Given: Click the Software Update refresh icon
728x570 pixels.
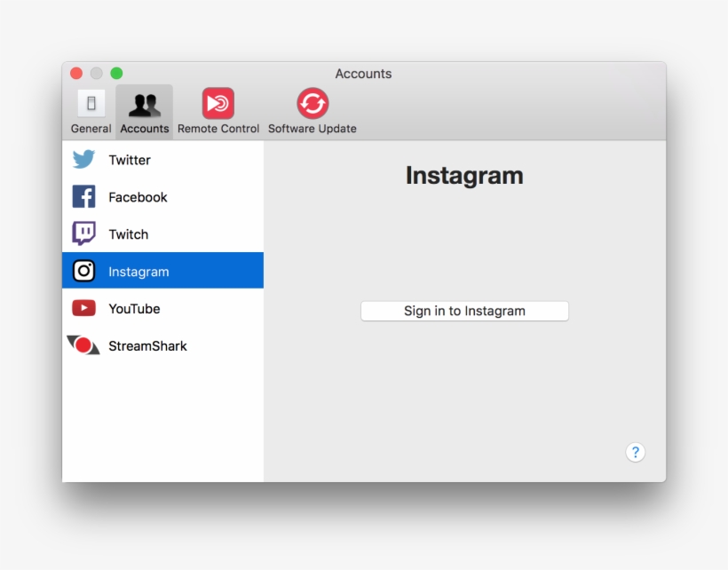Looking at the screenshot, I should click(x=312, y=102).
